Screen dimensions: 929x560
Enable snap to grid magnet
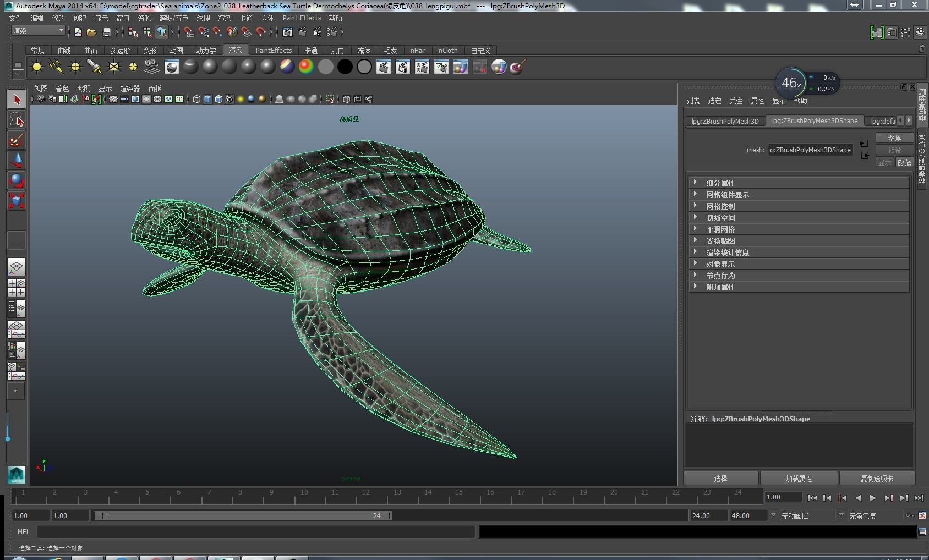[x=189, y=32]
